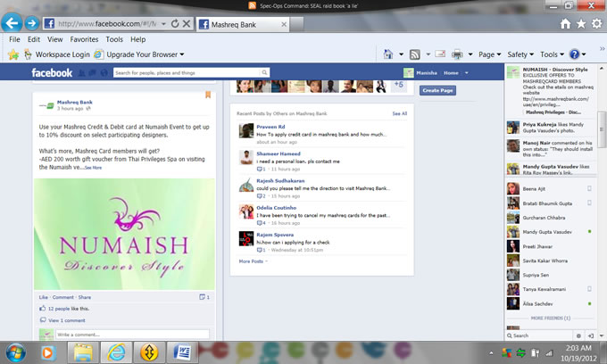The width and height of the screenshot is (607, 364).
Task: Click See All recent posts link
Action: pos(400,113)
